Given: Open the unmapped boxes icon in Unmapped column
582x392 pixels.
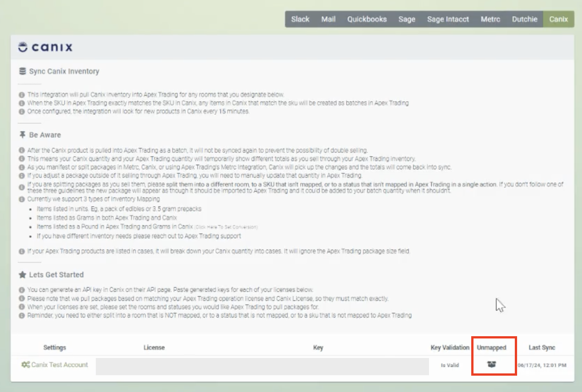Looking at the screenshot, I should pos(491,364).
